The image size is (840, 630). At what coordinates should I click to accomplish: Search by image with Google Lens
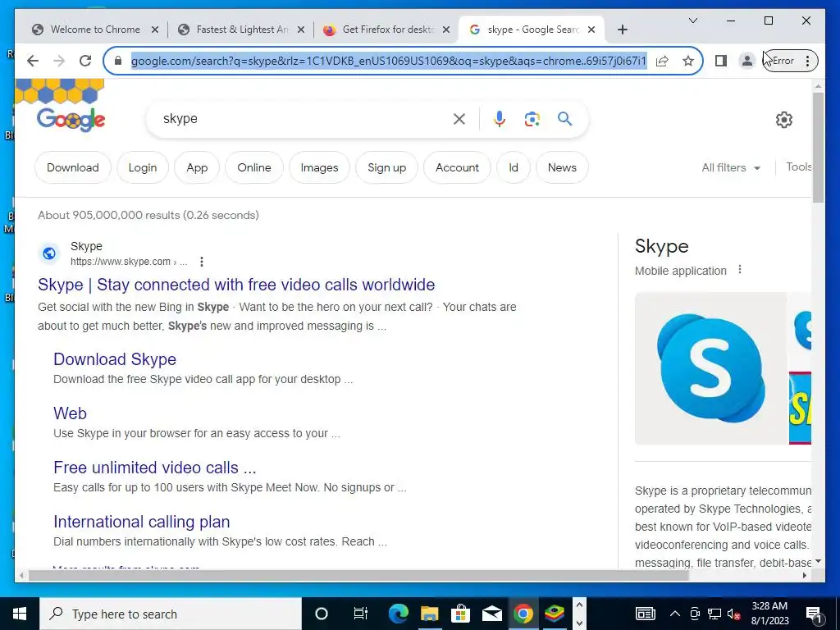pos(532,119)
